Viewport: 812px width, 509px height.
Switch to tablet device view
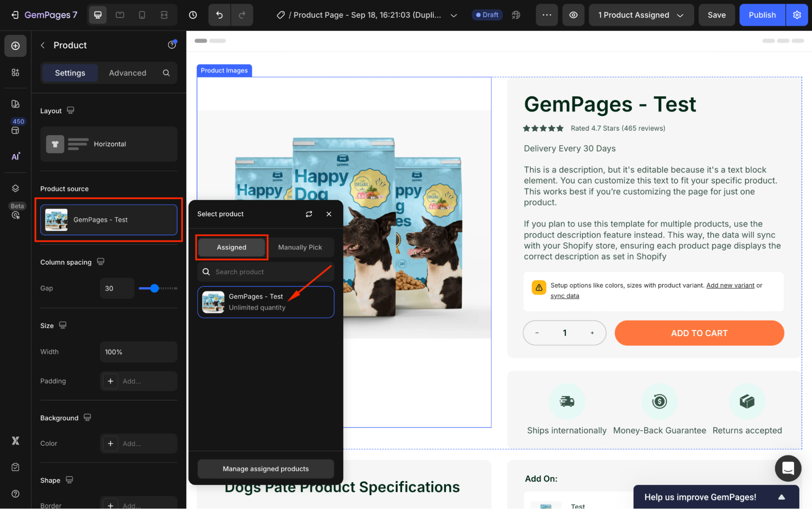coord(120,15)
